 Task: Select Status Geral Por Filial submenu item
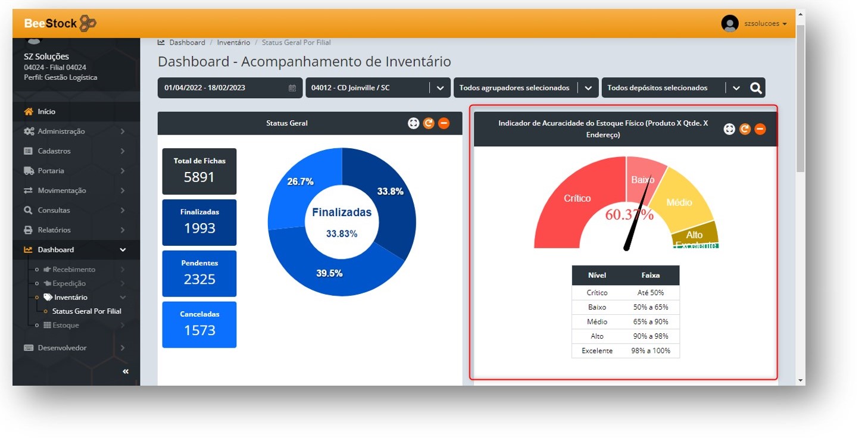point(87,311)
